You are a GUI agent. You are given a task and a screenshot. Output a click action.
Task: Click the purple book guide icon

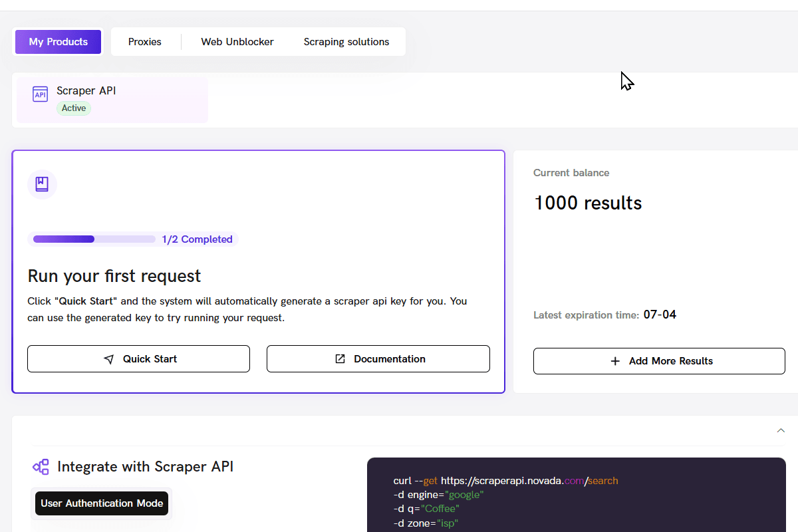point(42,184)
